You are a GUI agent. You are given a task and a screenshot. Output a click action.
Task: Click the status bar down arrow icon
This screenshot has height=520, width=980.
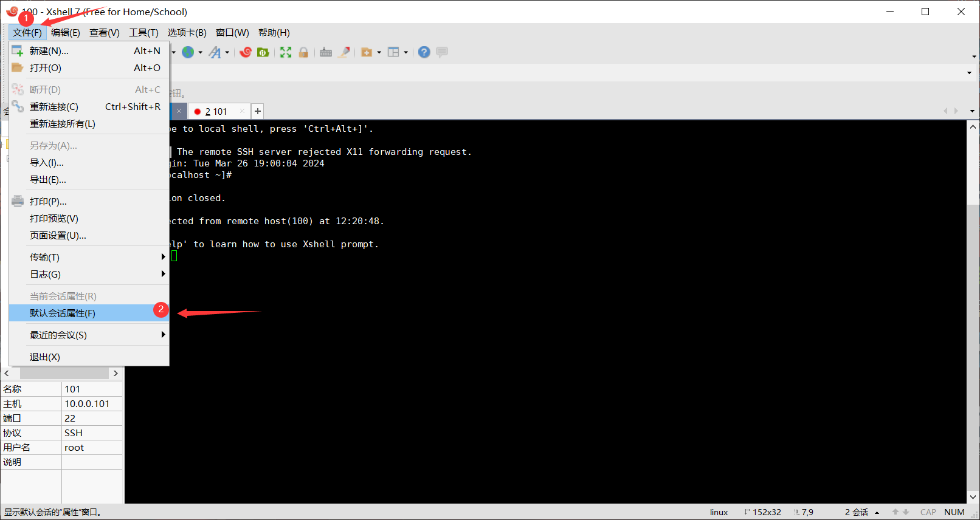[x=906, y=512]
